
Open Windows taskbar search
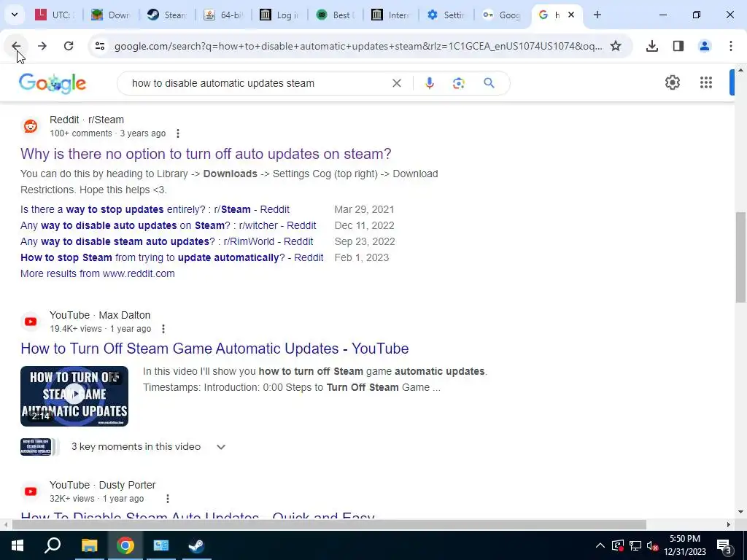(53, 545)
